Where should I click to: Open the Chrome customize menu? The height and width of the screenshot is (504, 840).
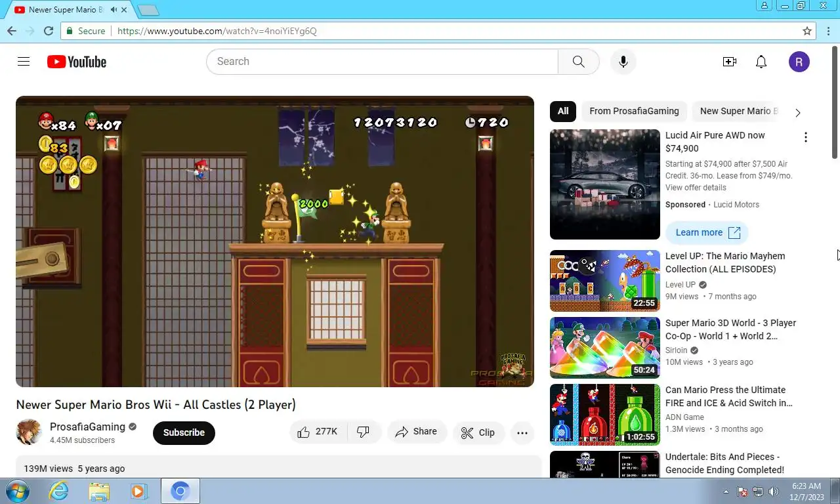tap(828, 31)
